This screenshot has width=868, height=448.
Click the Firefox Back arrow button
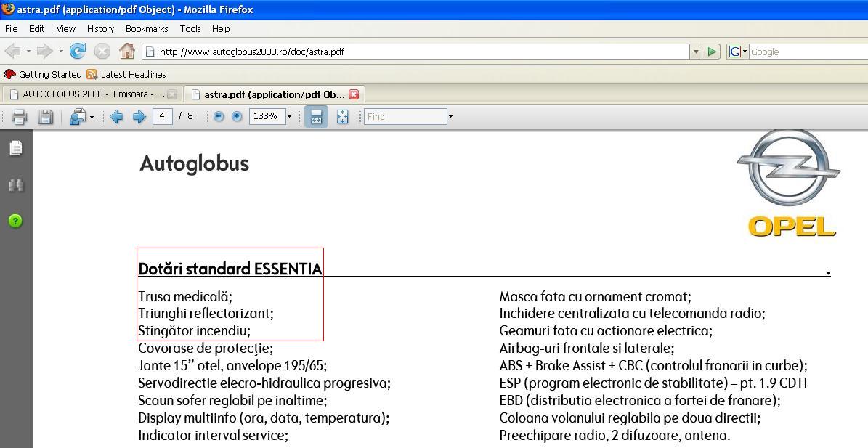(x=13, y=52)
